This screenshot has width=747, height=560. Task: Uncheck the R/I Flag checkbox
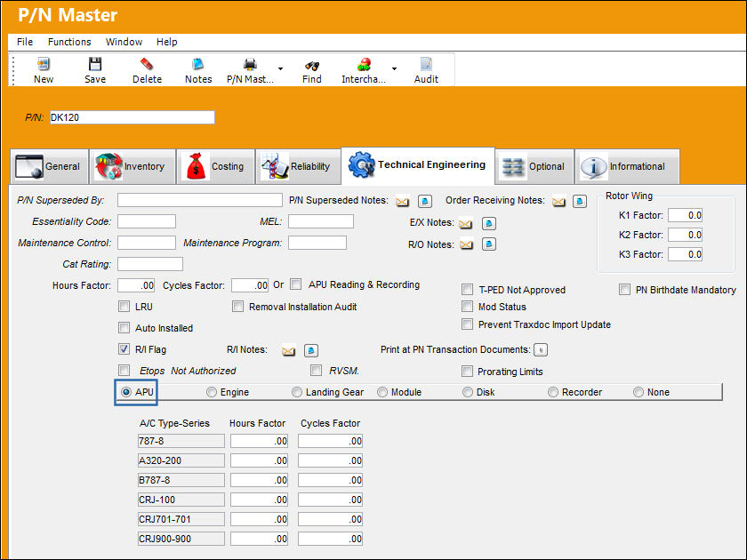tap(124, 349)
